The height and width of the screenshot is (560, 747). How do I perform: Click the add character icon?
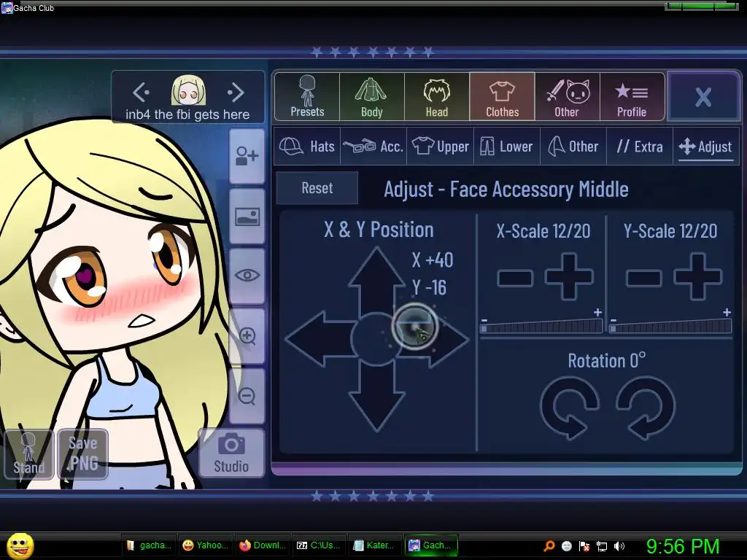(247, 156)
